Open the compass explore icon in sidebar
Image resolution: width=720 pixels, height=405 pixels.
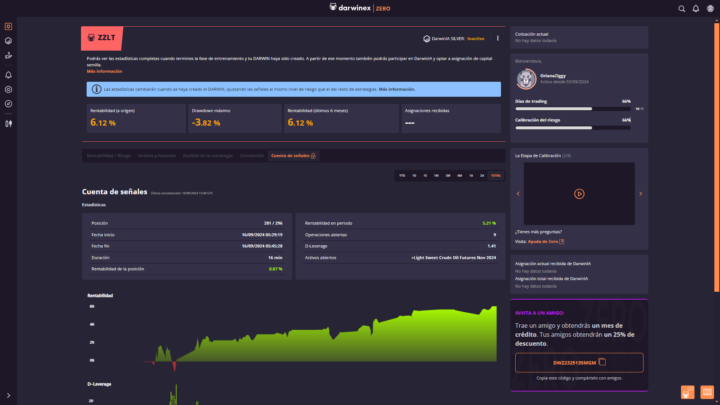(8, 104)
